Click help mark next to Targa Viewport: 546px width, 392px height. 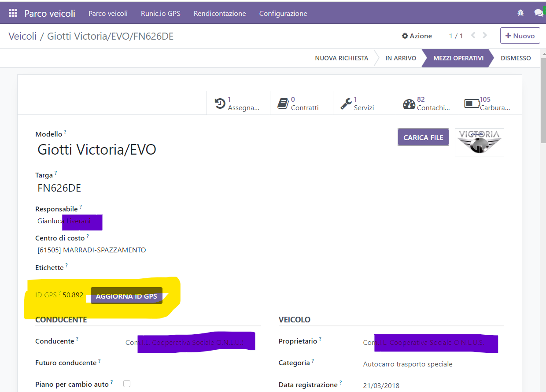[55, 173]
